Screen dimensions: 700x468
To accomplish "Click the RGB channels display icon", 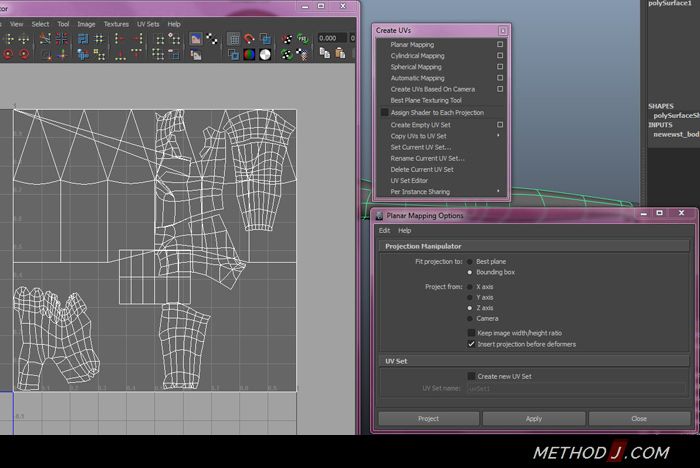I will click(248, 54).
